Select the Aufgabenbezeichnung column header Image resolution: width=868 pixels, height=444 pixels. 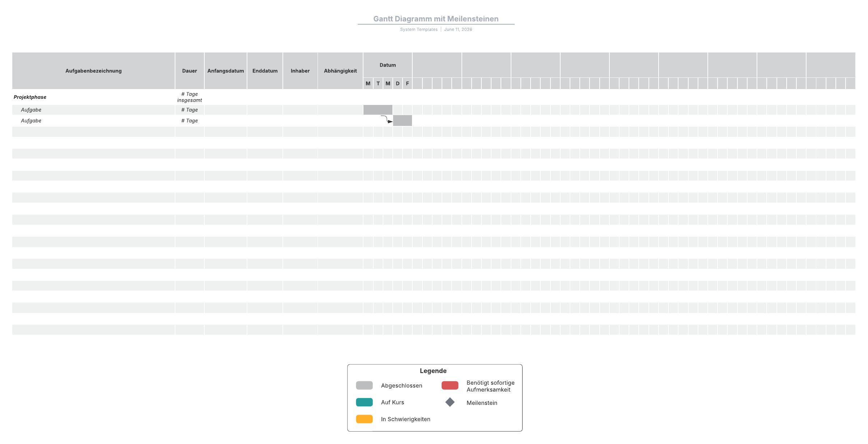pos(93,71)
